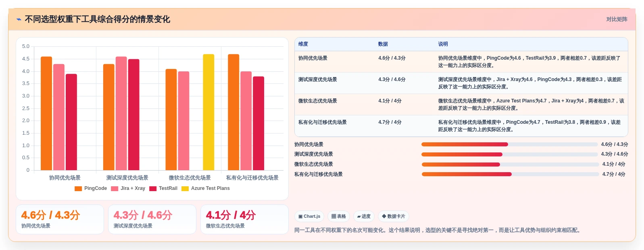The width and height of the screenshot is (644, 250).
Task: Open the 4.1分 / 4分 微软生态优先场景 stat card
Action: click(244, 219)
